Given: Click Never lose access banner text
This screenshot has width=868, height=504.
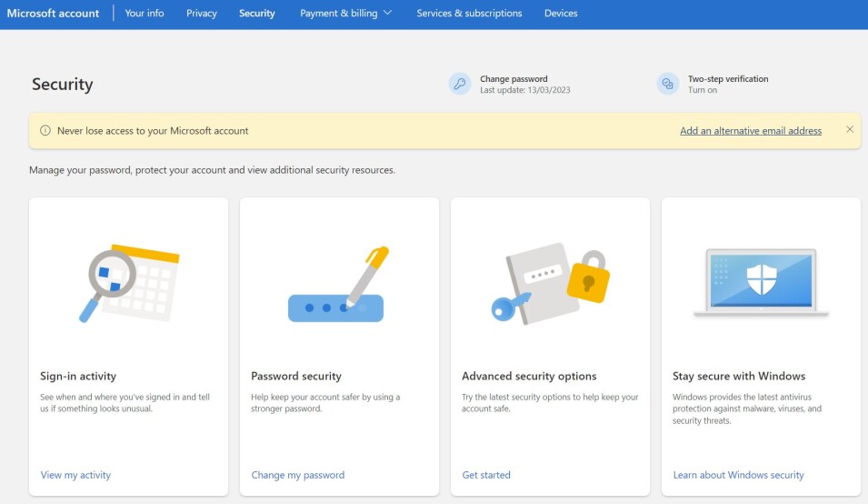Looking at the screenshot, I should point(153,131).
